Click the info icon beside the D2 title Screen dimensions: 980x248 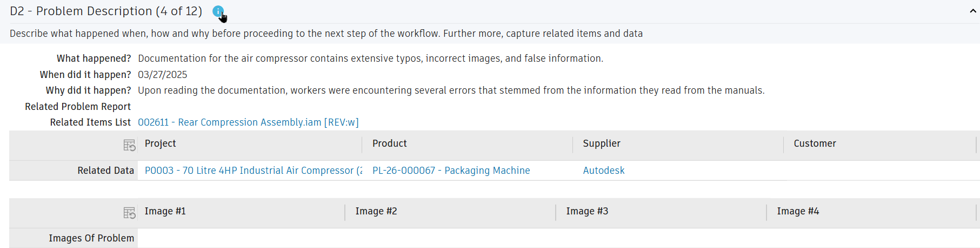(217, 11)
